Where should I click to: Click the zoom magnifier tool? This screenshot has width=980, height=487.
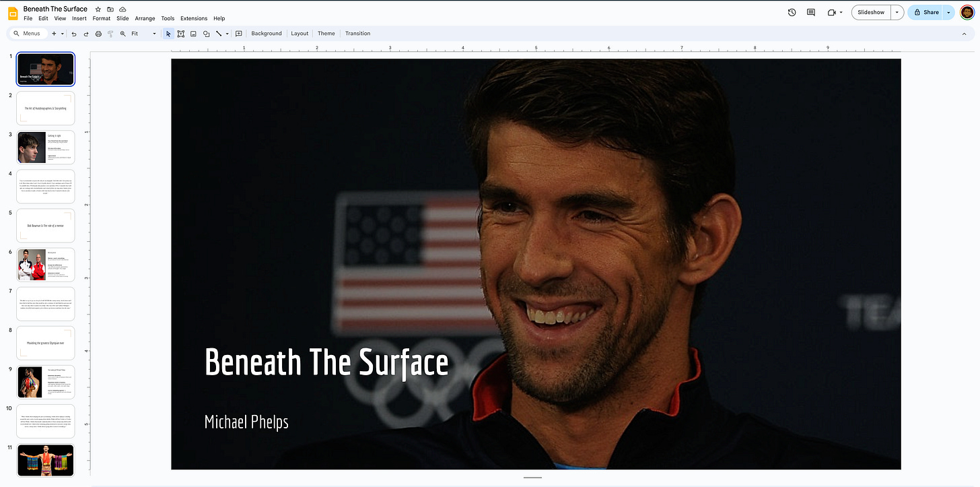[x=123, y=34]
